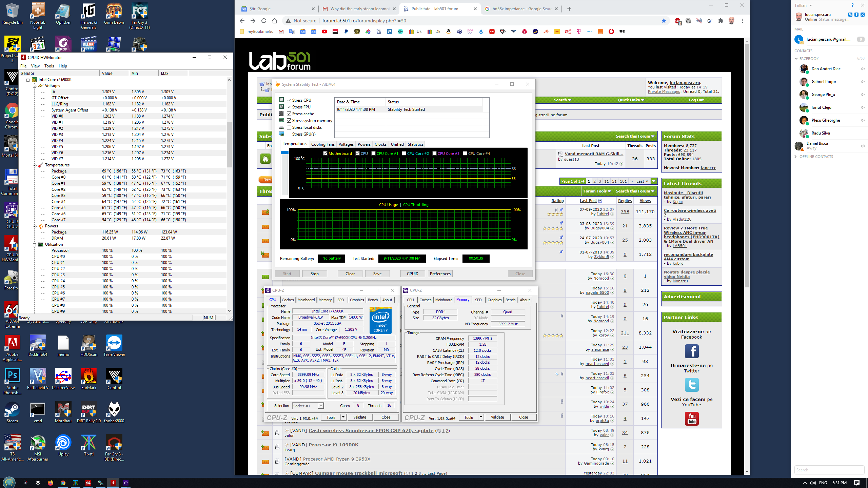
Task: Enable Stress GPU(s) option
Action: pos(289,134)
